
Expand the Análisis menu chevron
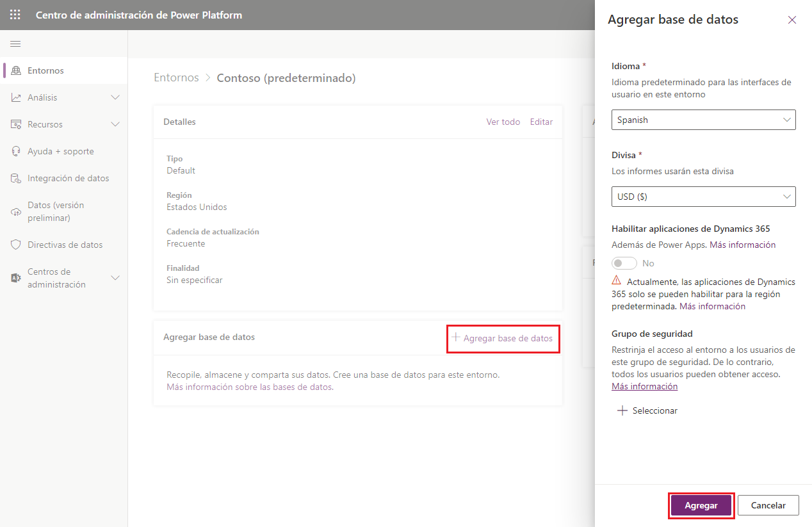[115, 97]
